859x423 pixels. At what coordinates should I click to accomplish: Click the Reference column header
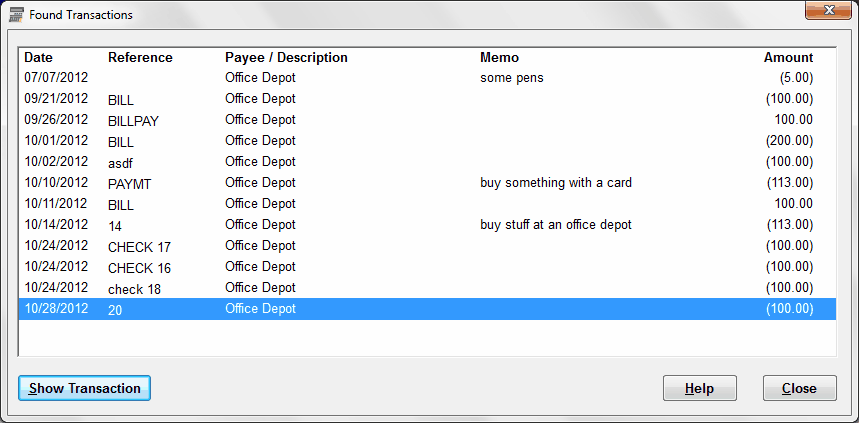click(140, 58)
